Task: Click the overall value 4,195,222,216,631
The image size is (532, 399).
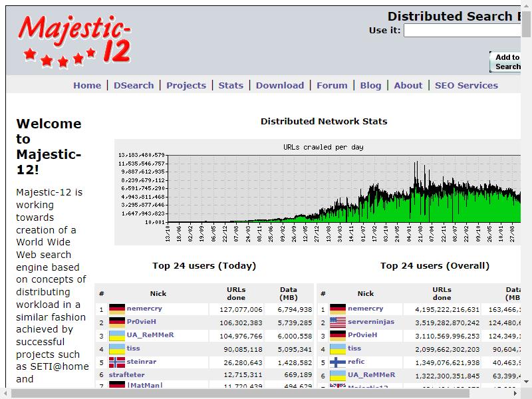Action: (447, 310)
